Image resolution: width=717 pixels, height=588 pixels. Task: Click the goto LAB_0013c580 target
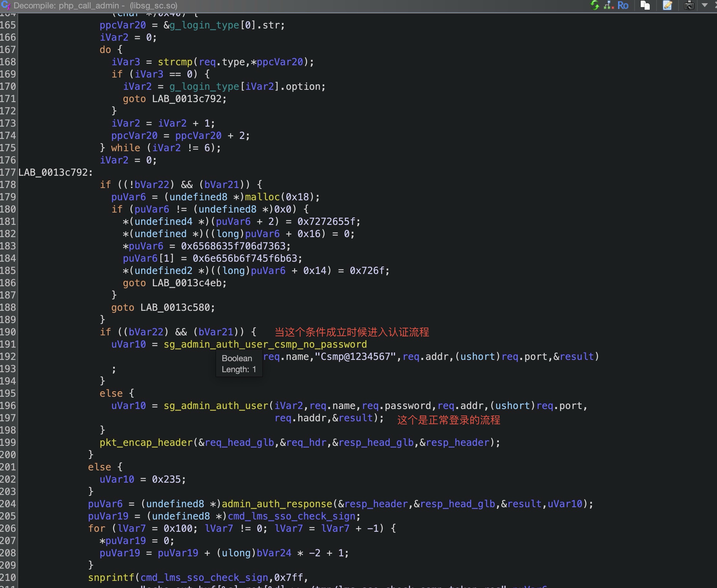coord(175,308)
